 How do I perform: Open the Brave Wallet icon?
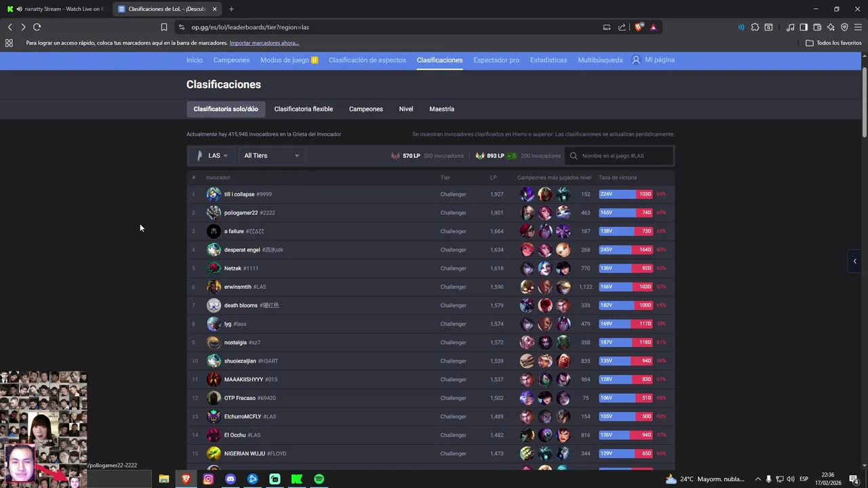817,27
